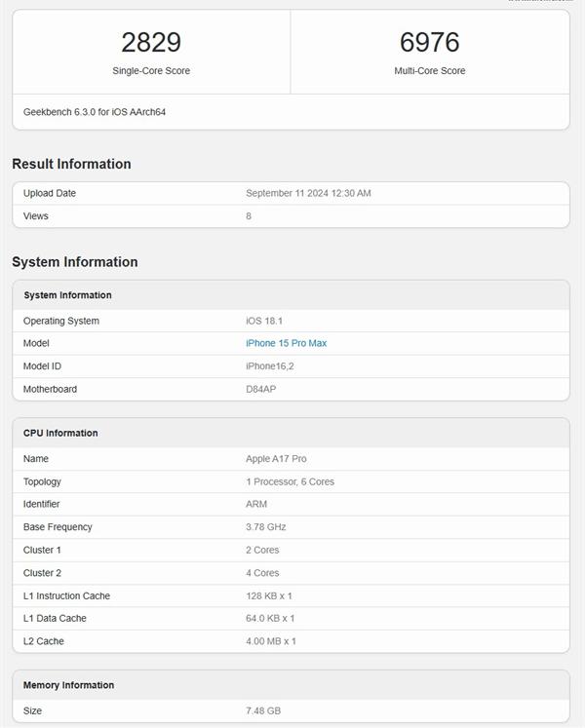Viewport: 585px width, 728px height.
Task: Click the Cluster 2 row label
Action: (x=42, y=573)
